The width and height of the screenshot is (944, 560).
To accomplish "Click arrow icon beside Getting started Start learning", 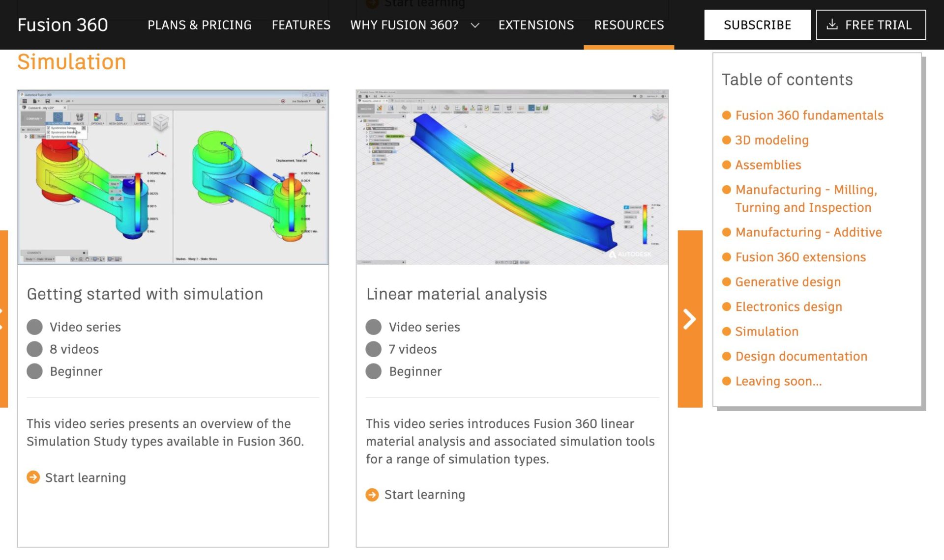I will [x=33, y=477].
